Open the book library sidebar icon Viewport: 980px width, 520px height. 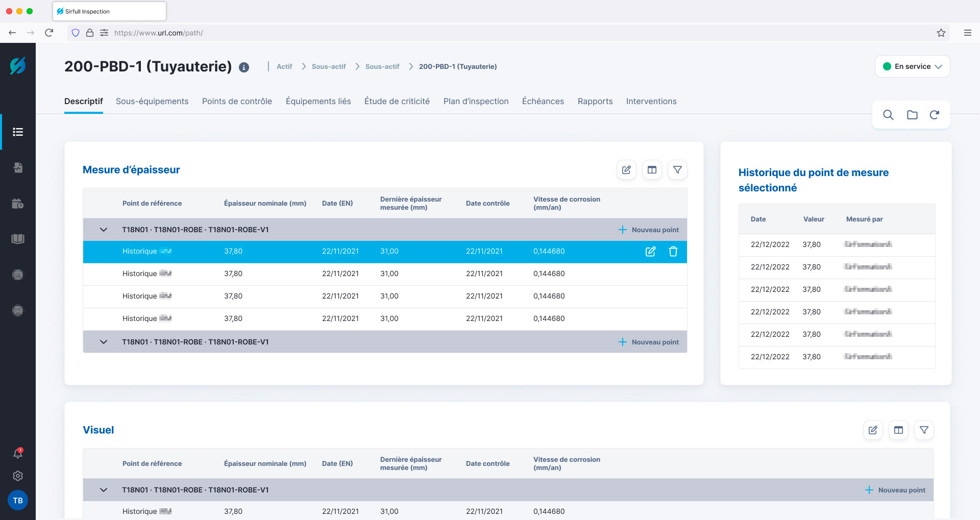18,239
